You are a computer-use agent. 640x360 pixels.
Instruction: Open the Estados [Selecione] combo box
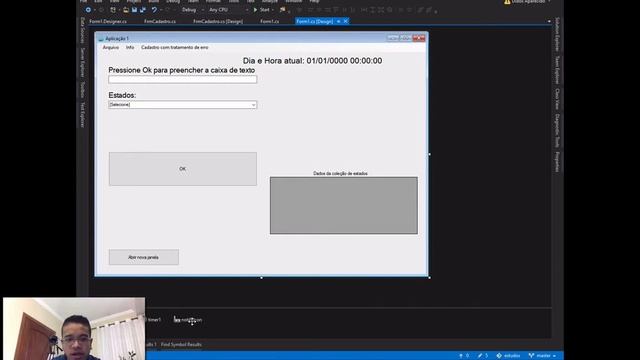tap(182, 105)
